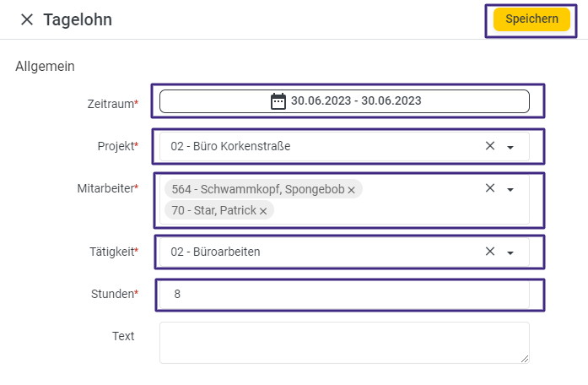Focus the Text description textarea
Viewport: 588px width, 385px height.
point(344,343)
